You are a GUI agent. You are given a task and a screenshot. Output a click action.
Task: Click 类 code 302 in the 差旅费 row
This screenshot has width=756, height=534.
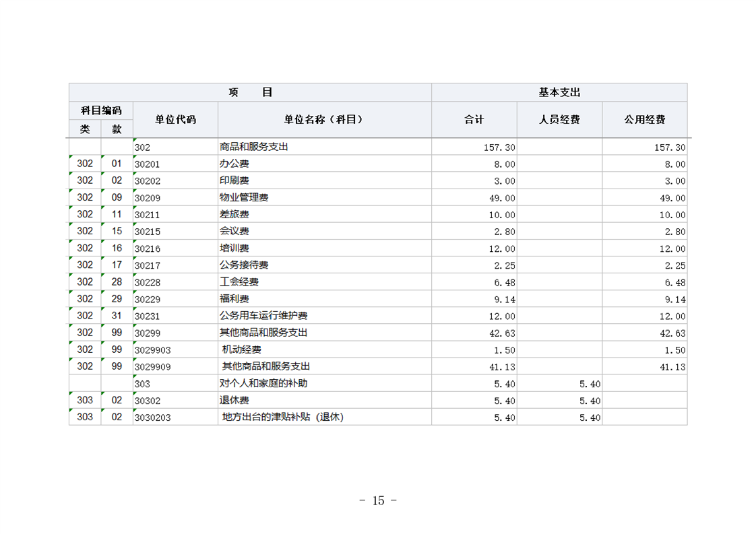click(85, 214)
